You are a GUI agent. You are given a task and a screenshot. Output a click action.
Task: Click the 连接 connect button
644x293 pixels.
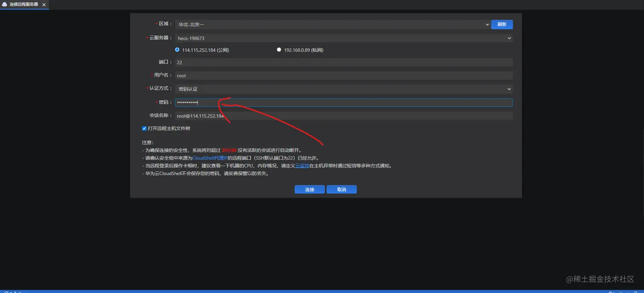tap(310, 190)
